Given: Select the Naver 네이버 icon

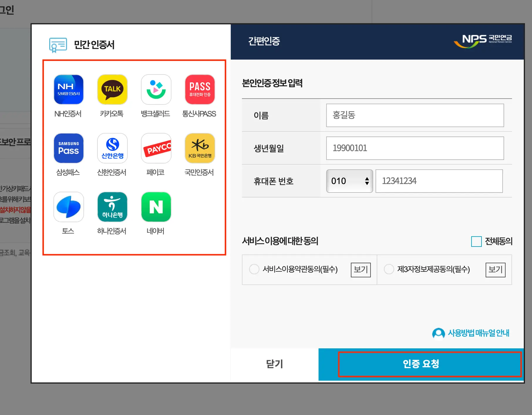Looking at the screenshot, I should point(156,207).
